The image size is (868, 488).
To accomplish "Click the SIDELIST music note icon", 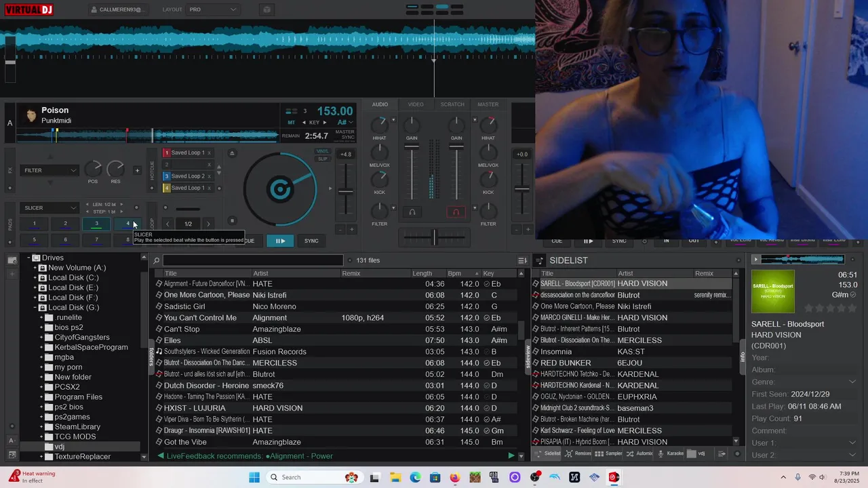I will point(540,260).
